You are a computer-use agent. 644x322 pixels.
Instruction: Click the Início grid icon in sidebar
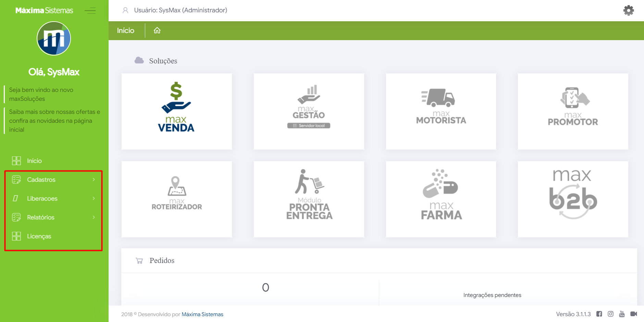click(16, 160)
